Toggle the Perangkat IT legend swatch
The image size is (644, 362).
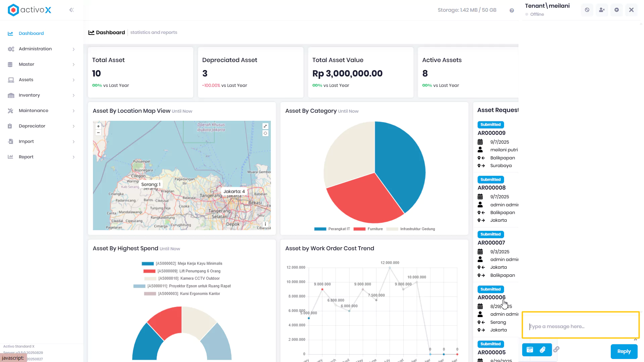(320, 229)
